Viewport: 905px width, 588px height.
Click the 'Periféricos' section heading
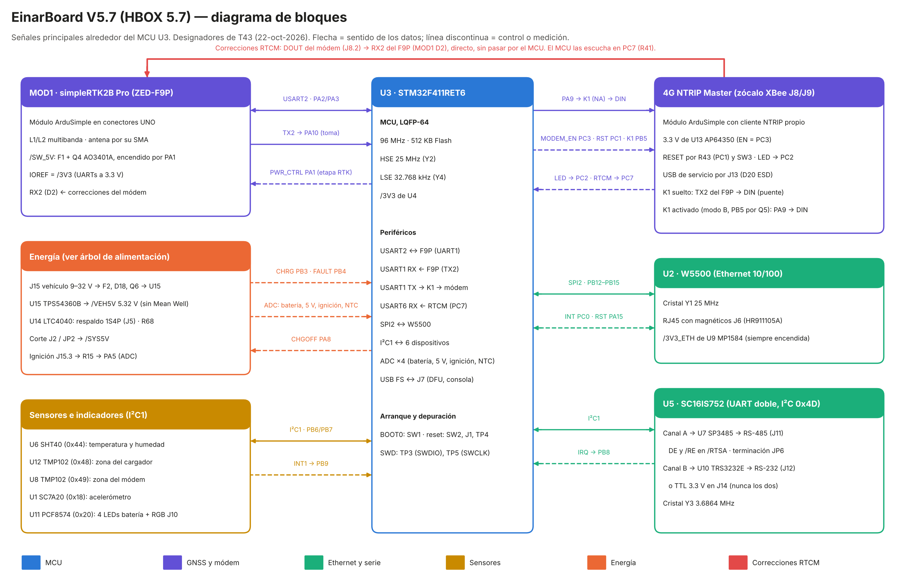pos(398,232)
